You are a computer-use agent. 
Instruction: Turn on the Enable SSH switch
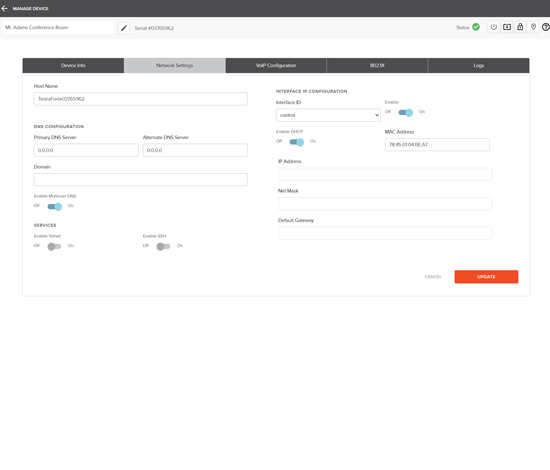pyautogui.click(x=163, y=247)
